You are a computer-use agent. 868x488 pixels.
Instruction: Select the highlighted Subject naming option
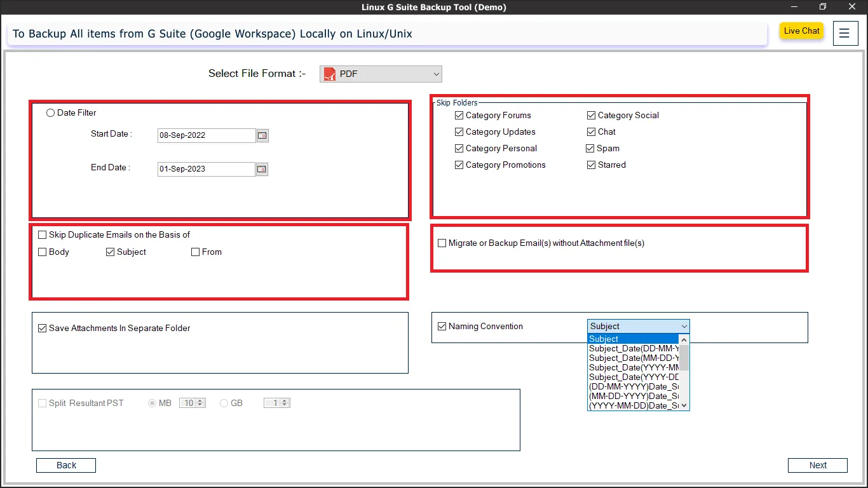coord(634,339)
